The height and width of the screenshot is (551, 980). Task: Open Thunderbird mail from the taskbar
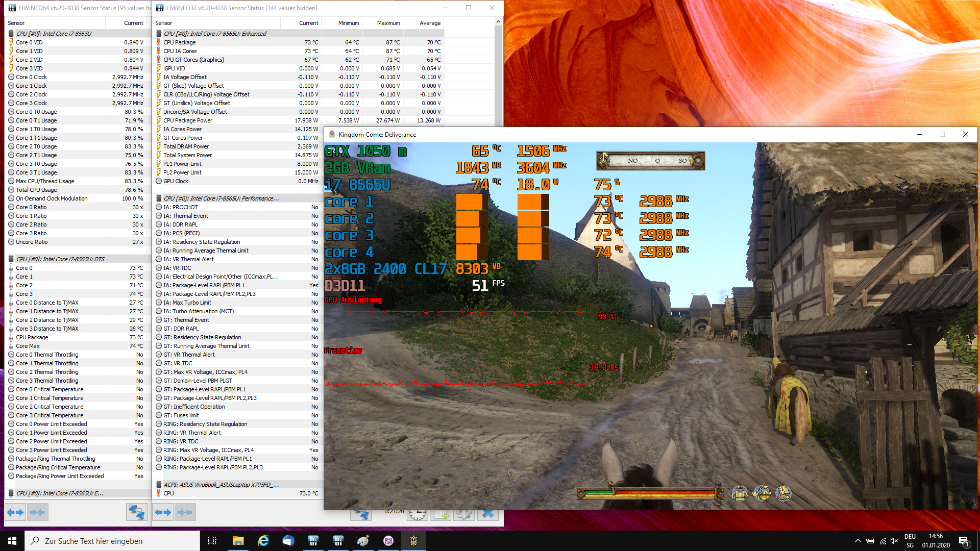(288, 541)
